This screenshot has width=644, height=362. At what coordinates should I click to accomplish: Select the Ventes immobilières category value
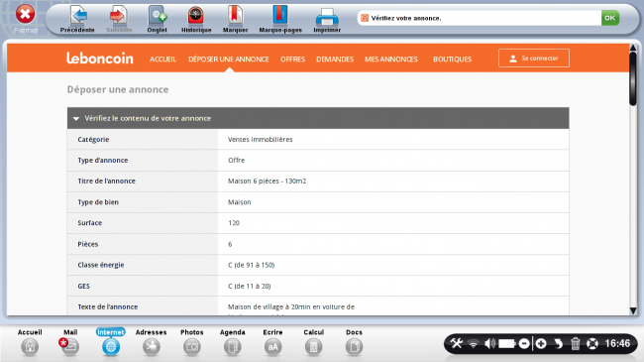click(260, 140)
